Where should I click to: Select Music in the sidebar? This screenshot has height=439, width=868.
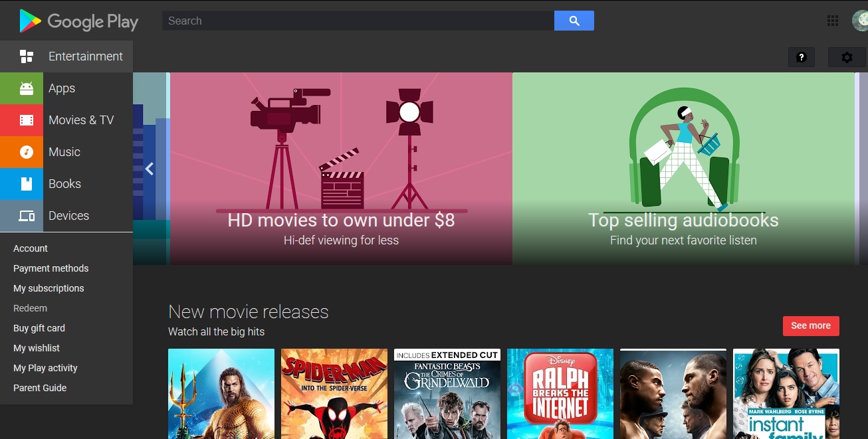66,152
